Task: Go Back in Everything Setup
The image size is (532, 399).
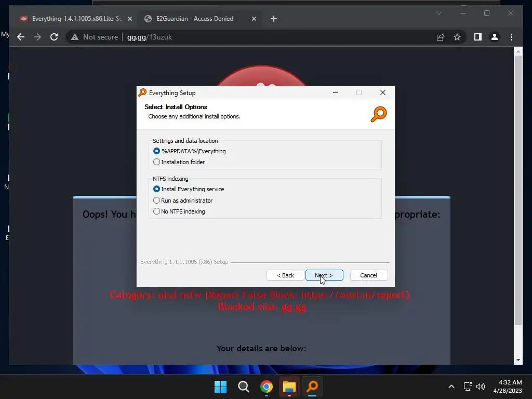Action: pyautogui.click(x=285, y=275)
